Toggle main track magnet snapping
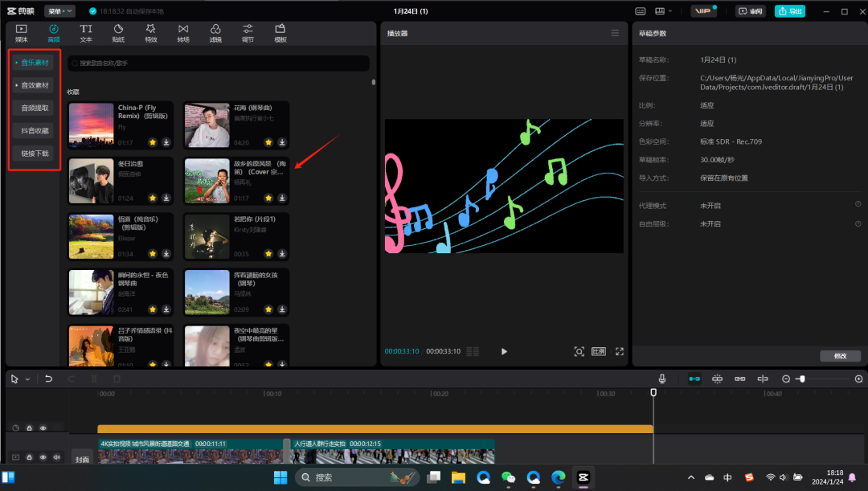This screenshot has height=491, width=868. pyautogui.click(x=694, y=378)
